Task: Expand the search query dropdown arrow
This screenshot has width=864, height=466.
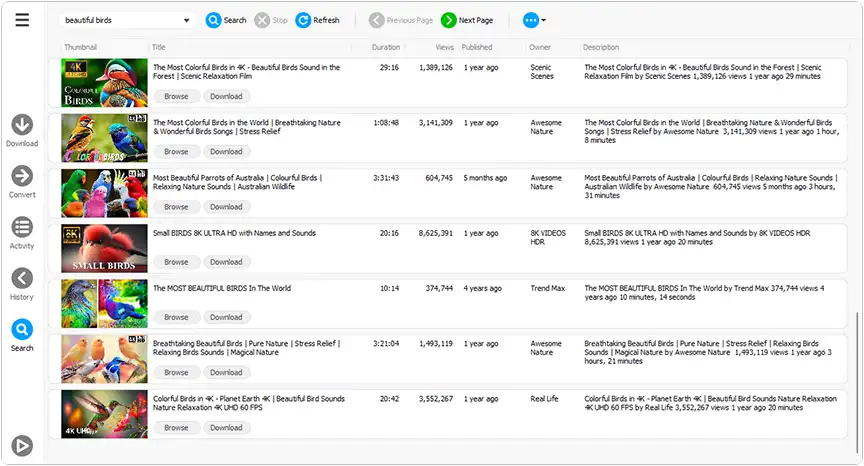Action: click(x=186, y=20)
